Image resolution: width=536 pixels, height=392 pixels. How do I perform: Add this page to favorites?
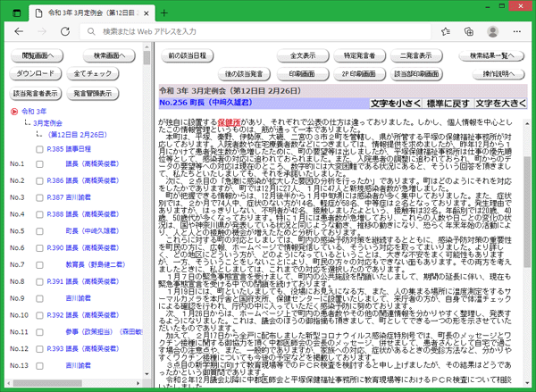pos(446,31)
